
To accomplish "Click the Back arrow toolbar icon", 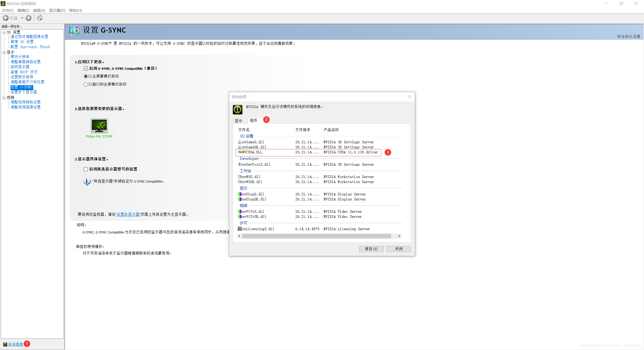I will tap(6, 18).
